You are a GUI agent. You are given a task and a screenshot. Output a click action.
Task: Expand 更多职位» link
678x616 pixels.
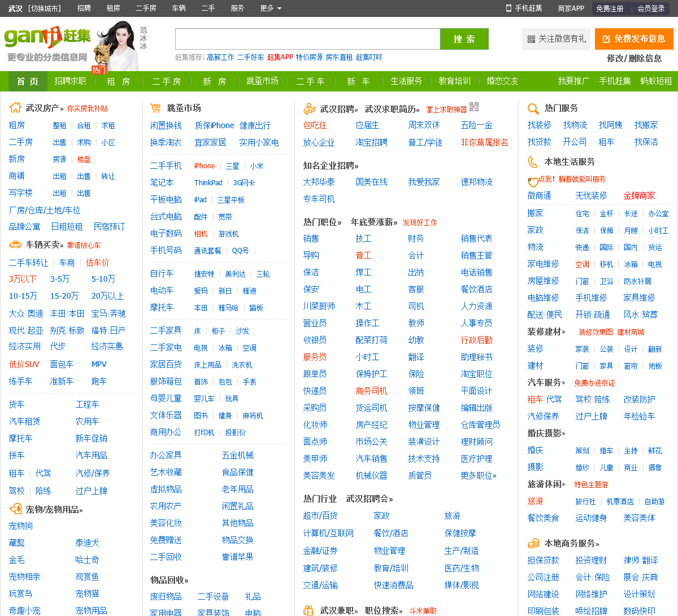coord(479,475)
